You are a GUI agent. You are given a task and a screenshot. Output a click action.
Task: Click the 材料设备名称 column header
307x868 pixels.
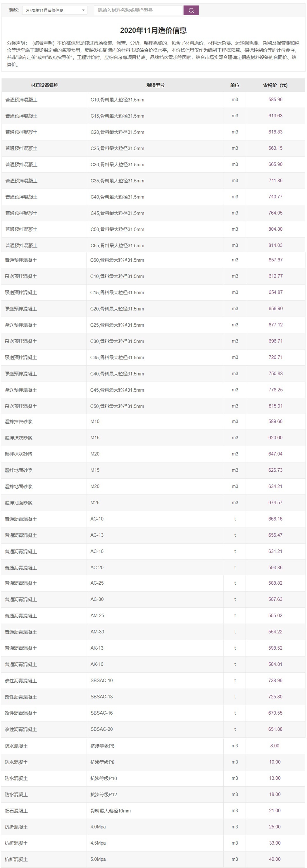point(44,85)
